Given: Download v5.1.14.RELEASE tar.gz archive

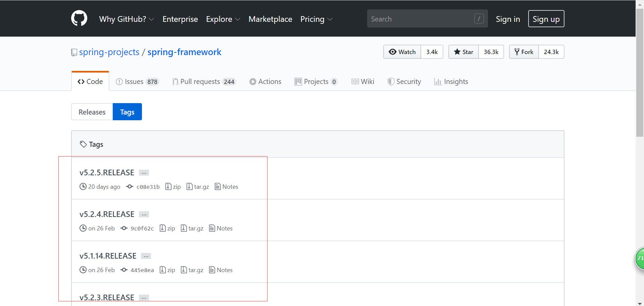Looking at the screenshot, I should 192,270.
